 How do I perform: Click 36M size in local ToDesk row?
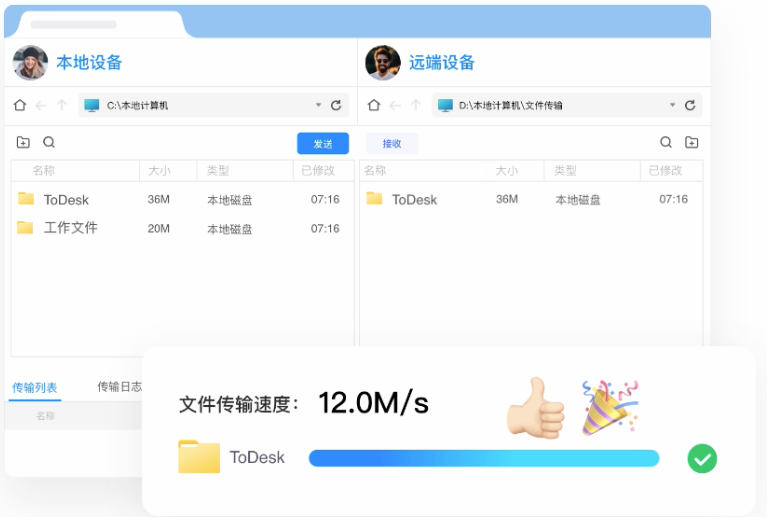coord(158,199)
